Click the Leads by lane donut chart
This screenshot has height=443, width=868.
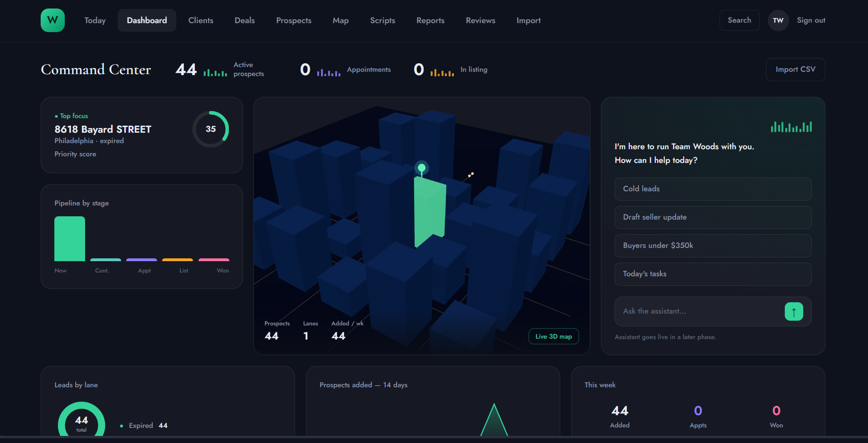[x=81, y=420]
